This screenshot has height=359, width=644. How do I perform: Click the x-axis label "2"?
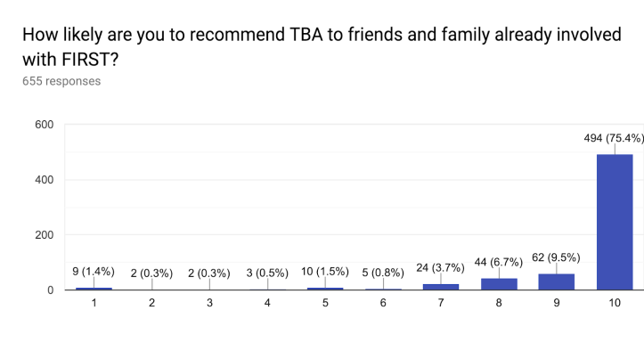[x=151, y=304]
